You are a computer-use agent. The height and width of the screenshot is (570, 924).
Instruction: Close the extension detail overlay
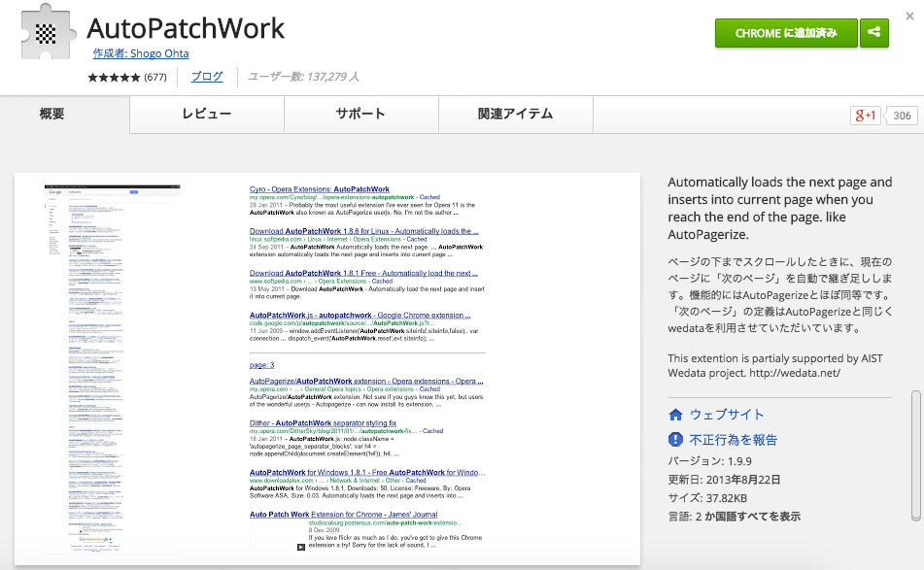pyautogui.click(x=909, y=16)
